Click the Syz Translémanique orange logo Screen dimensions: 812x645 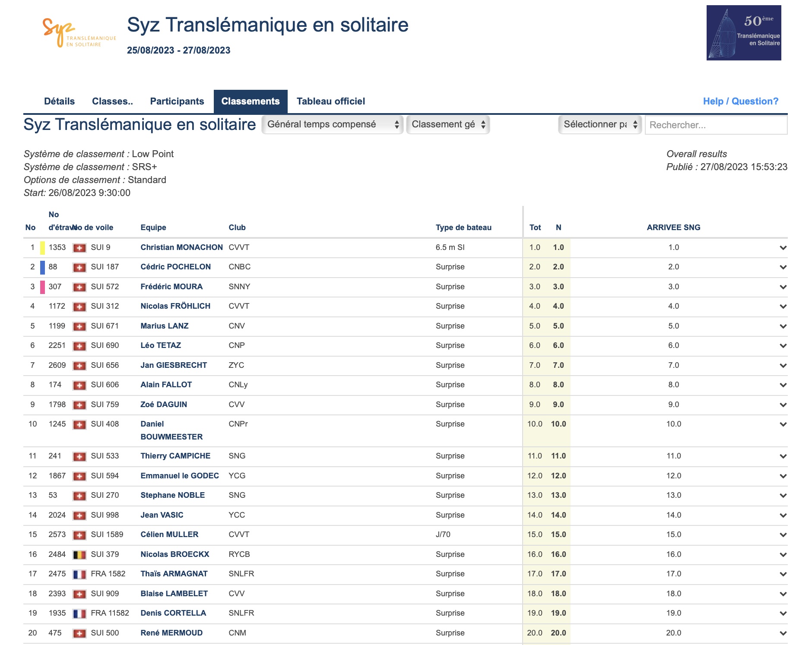click(x=79, y=32)
